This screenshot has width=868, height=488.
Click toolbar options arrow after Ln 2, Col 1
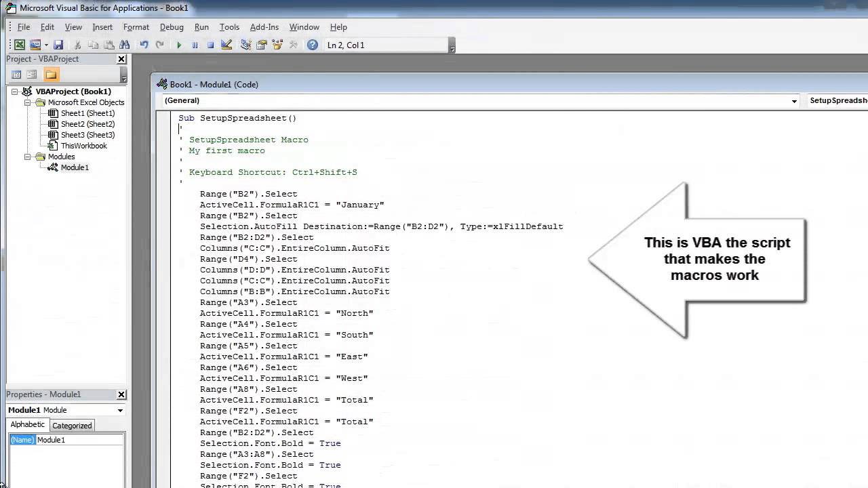[x=452, y=45]
